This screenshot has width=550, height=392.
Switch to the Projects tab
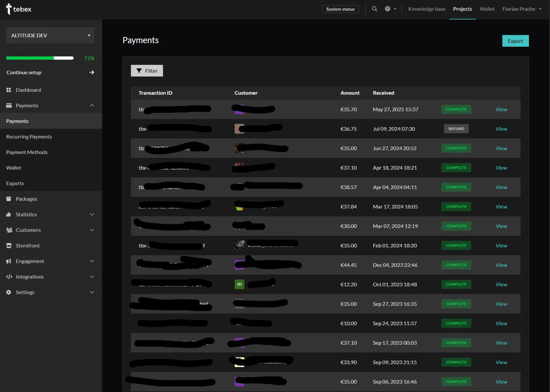[462, 9]
